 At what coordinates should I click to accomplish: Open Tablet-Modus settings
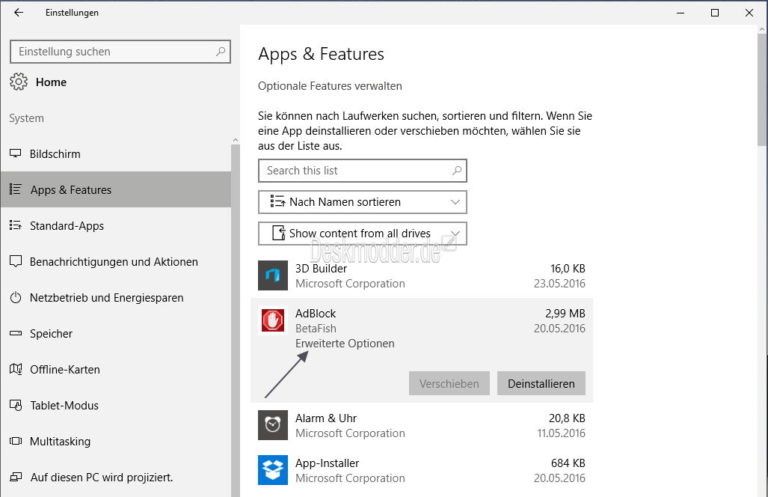116,405
